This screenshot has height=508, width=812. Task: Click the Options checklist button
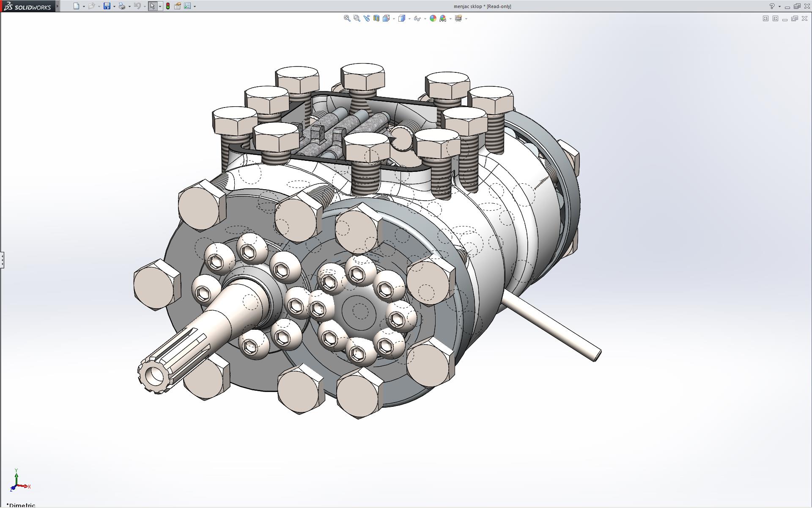click(x=187, y=6)
